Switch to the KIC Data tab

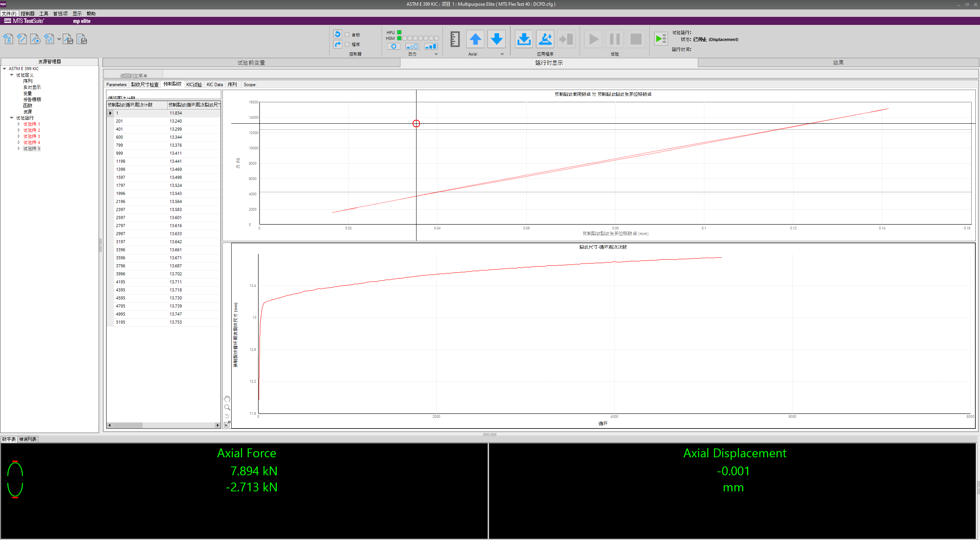[215, 85]
